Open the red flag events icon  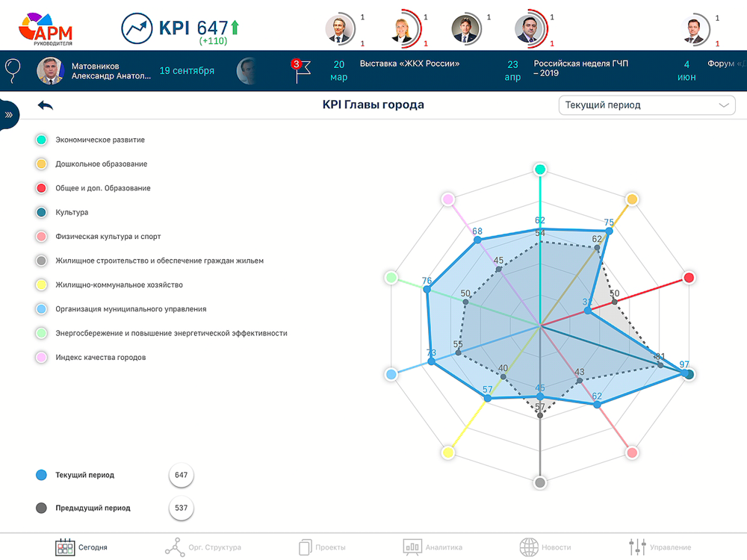[300, 70]
